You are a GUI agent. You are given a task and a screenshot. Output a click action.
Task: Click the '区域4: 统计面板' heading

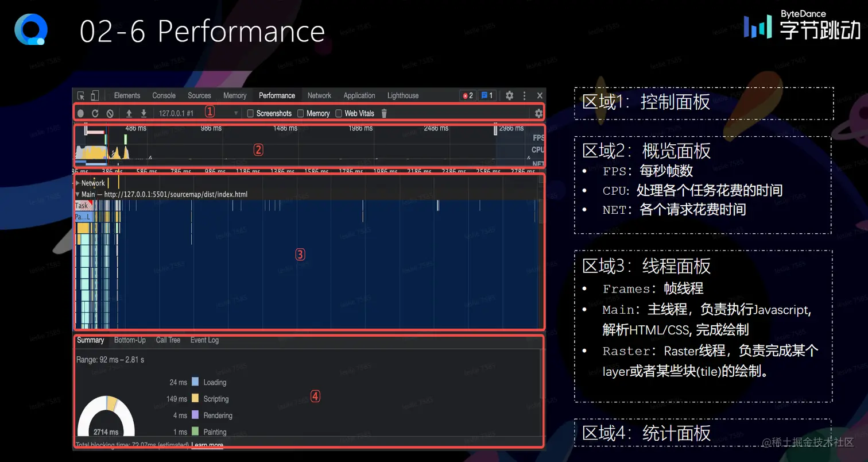(646, 433)
